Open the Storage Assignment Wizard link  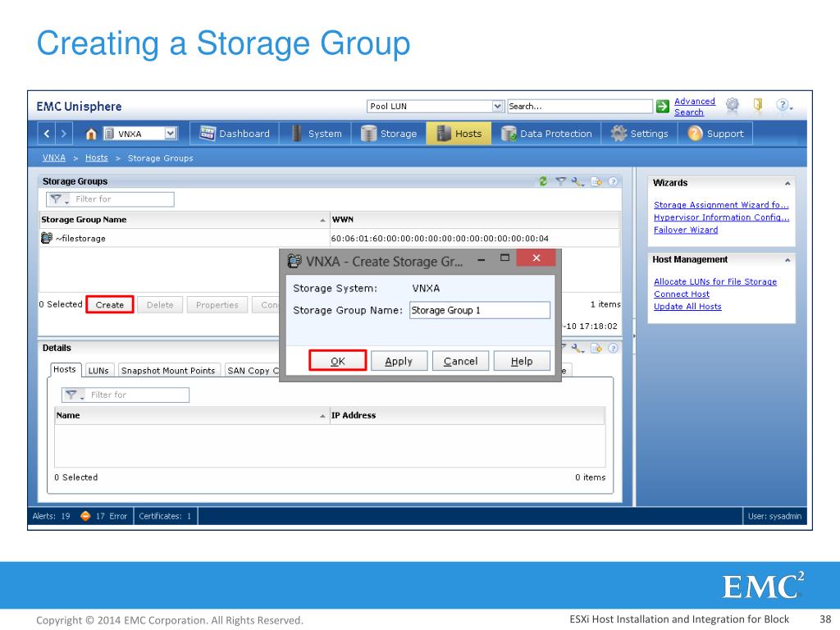coord(721,204)
